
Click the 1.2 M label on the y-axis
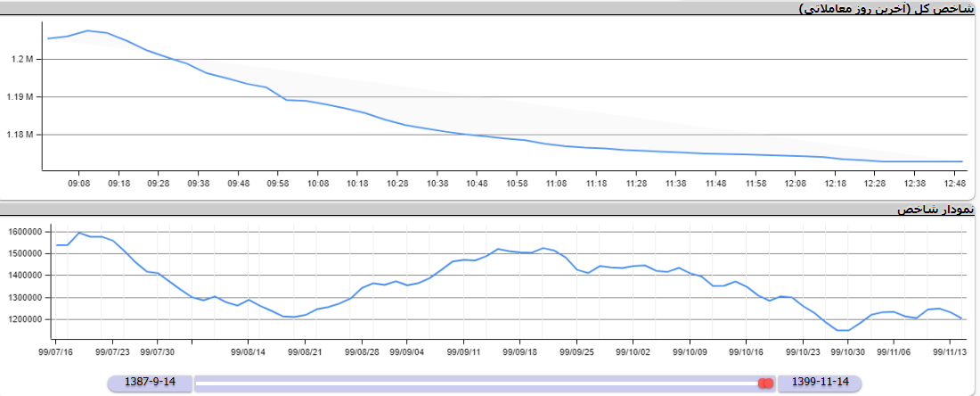(x=22, y=60)
